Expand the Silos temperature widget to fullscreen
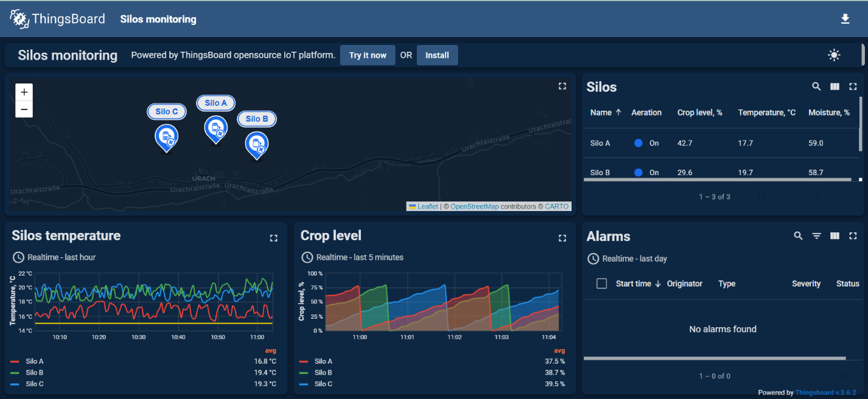The width and height of the screenshot is (868, 399). (x=273, y=238)
